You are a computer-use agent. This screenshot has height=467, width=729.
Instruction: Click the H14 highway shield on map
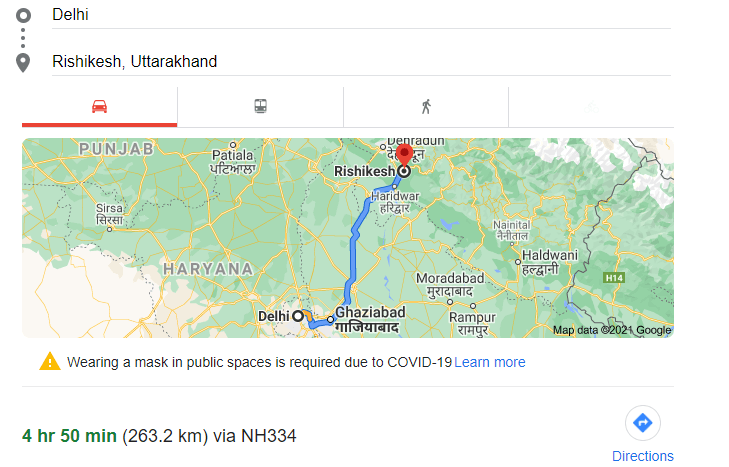click(x=614, y=278)
